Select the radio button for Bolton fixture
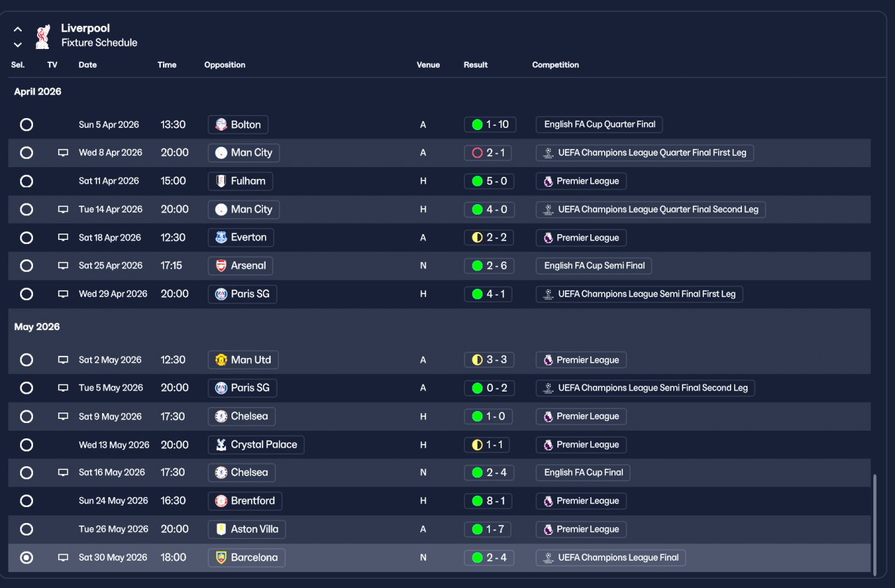This screenshot has width=895, height=588. pyautogui.click(x=27, y=124)
